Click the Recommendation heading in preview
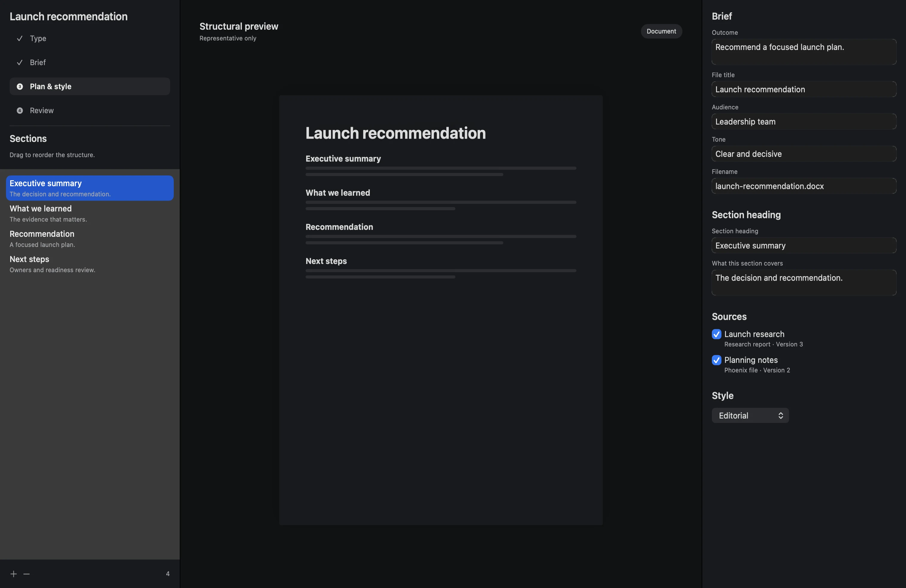Viewport: 906px width, 588px height. pos(339,227)
